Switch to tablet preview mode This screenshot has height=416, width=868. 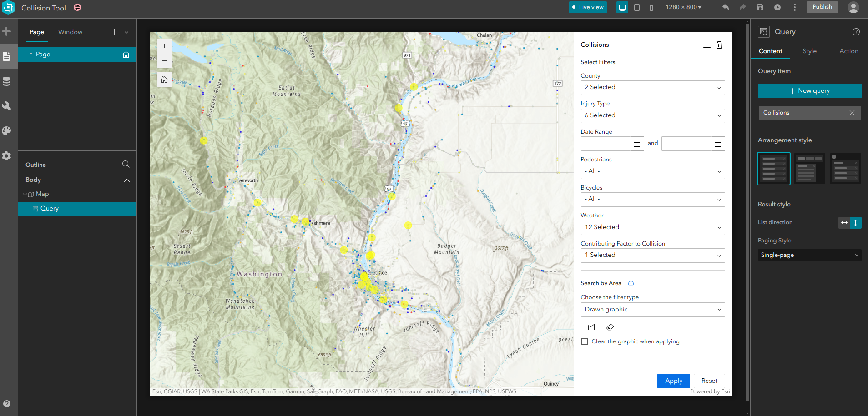(x=638, y=7)
